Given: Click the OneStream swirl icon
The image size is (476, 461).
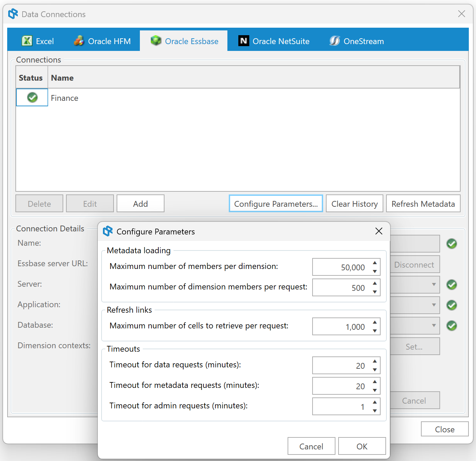Looking at the screenshot, I should [x=334, y=41].
